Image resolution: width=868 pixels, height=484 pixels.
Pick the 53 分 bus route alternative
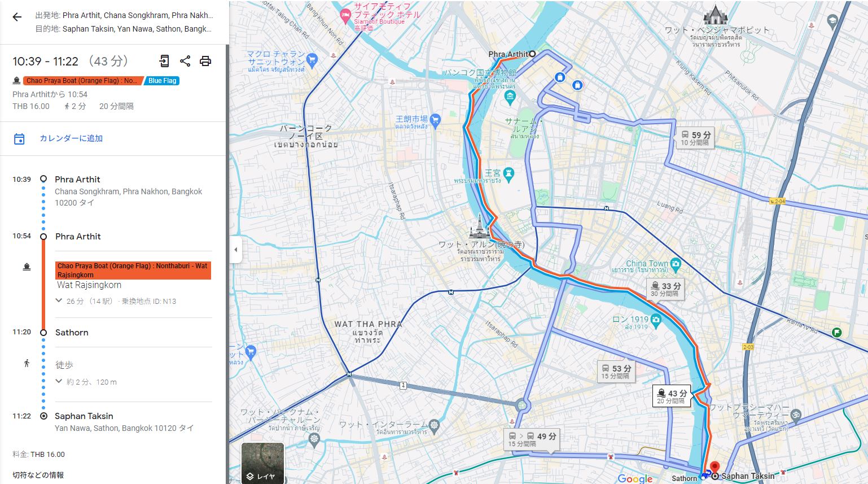[616, 371]
